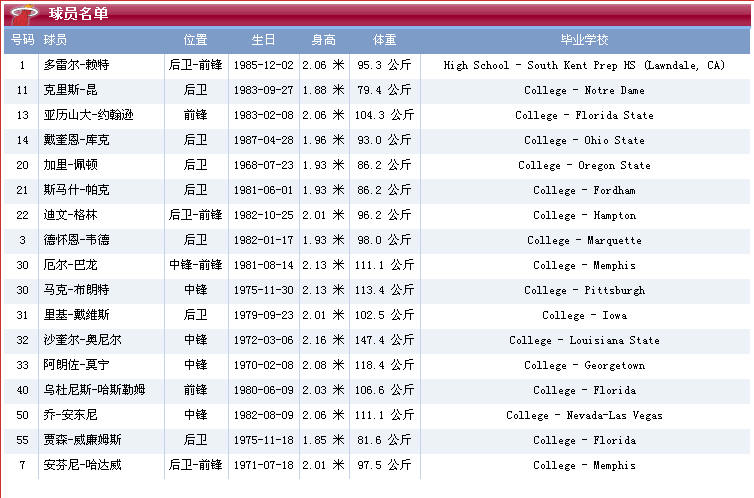Click the 身高 column header
754x498 pixels.
(x=324, y=39)
